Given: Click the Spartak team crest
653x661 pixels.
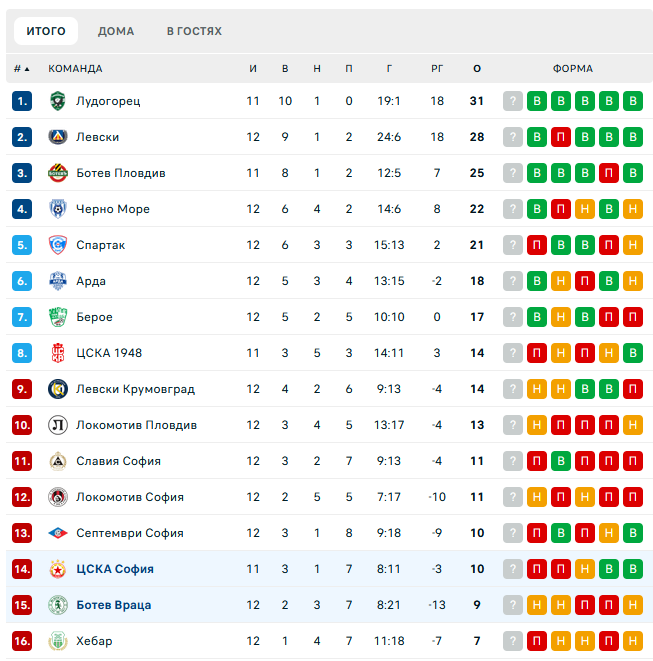Looking at the screenshot, I should [57, 245].
